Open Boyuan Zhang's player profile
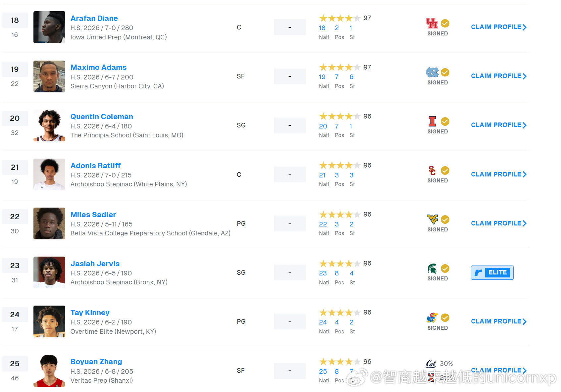The height and width of the screenshot is (392, 561). (96, 362)
